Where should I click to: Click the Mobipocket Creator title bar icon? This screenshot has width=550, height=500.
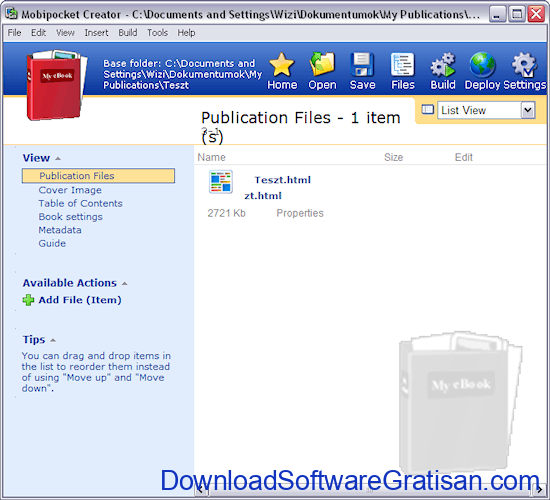(12, 14)
